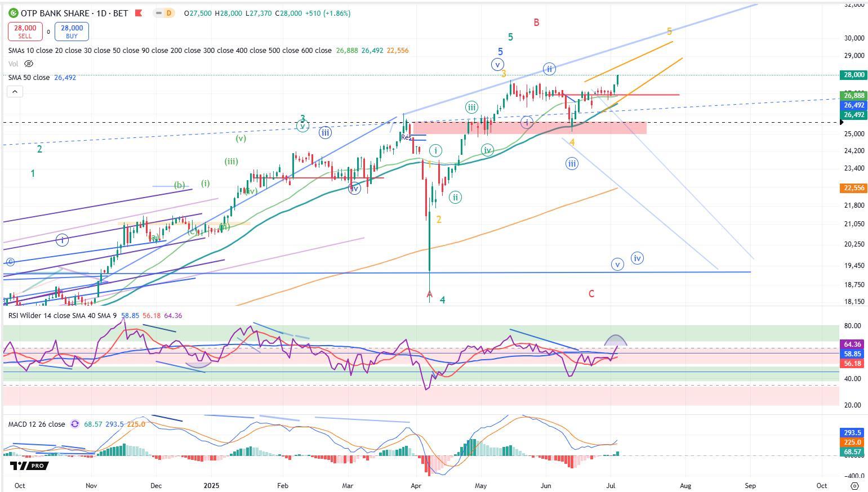868x492 pixels.
Task: Click the Sep label on the time axis
Action: 750,485
